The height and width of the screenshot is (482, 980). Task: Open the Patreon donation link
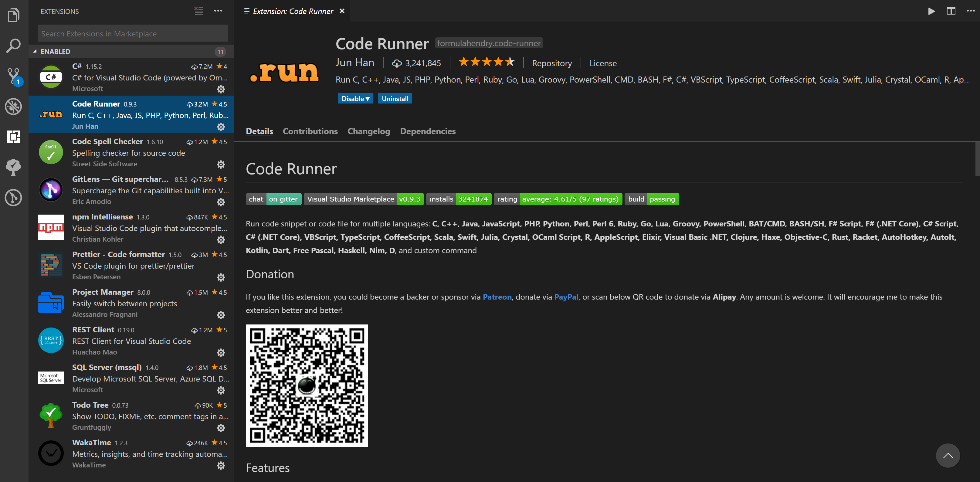click(x=497, y=297)
